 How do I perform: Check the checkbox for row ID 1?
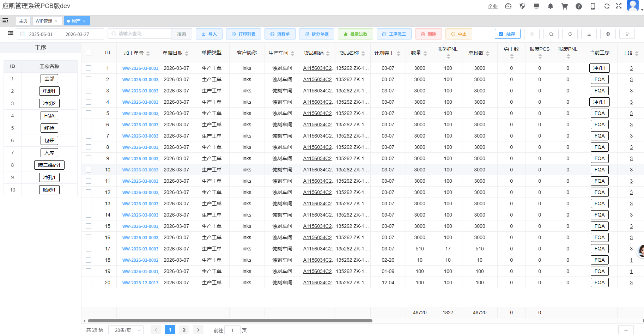tap(89, 68)
